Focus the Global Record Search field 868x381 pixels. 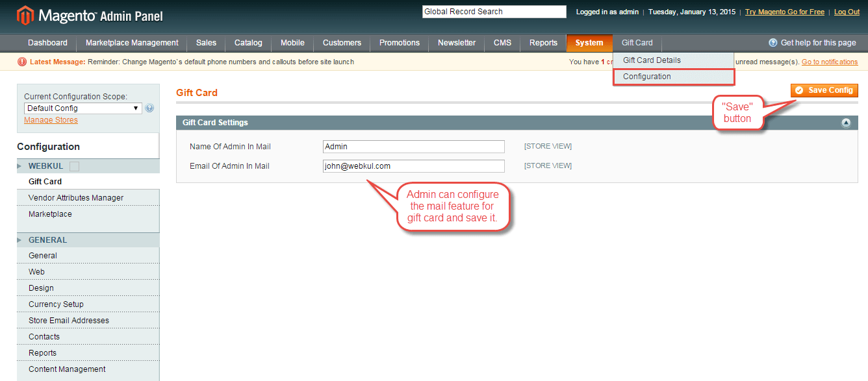click(x=494, y=12)
